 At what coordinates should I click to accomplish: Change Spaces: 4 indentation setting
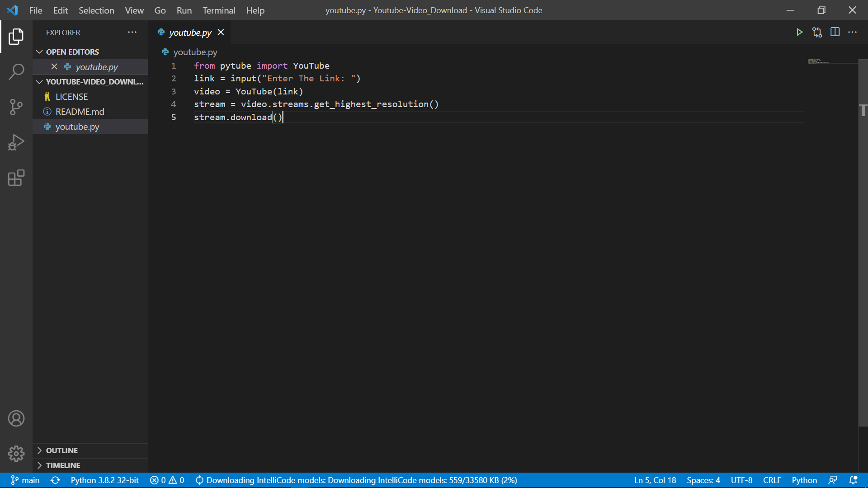click(703, 480)
